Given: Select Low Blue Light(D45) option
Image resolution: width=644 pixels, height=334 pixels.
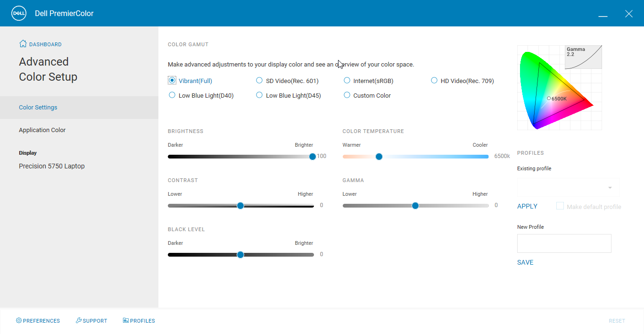Looking at the screenshot, I should tap(259, 95).
